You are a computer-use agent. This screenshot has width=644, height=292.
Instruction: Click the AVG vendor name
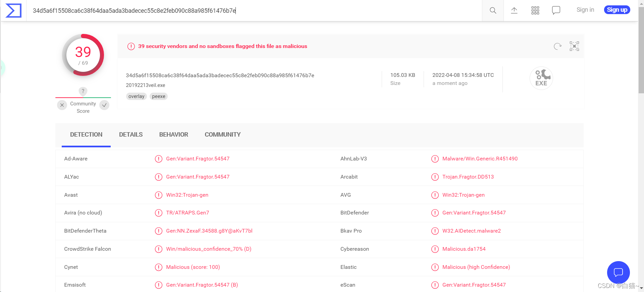coord(345,195)
